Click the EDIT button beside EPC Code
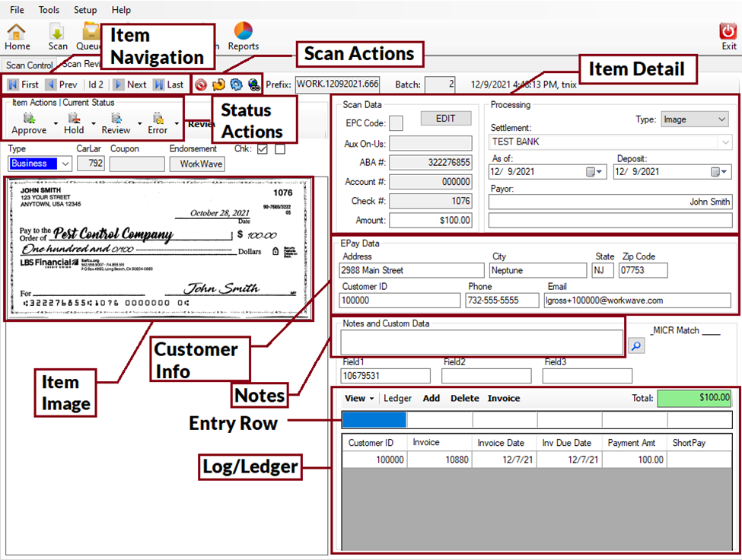 pyautogui.click(x=446, y=119)
